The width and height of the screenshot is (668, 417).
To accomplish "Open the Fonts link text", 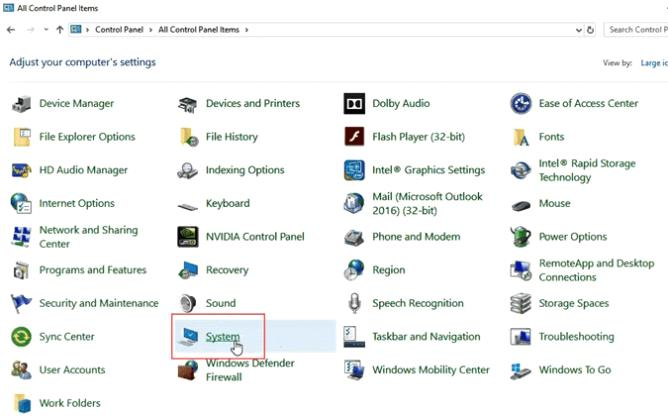I will point(551,137).
